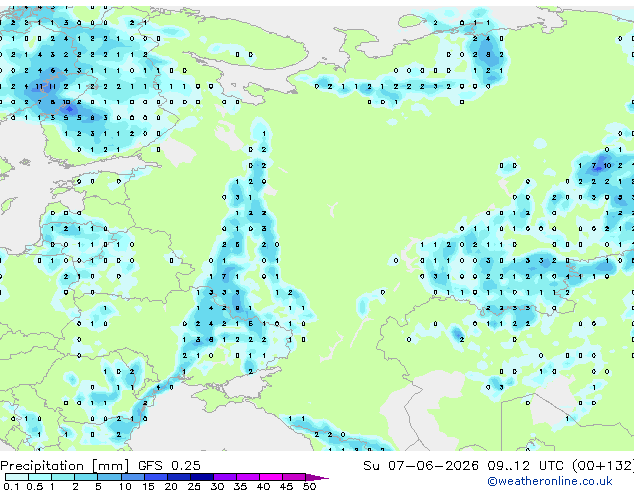Click the 0.5–1 mm legend color swatch

40,477
